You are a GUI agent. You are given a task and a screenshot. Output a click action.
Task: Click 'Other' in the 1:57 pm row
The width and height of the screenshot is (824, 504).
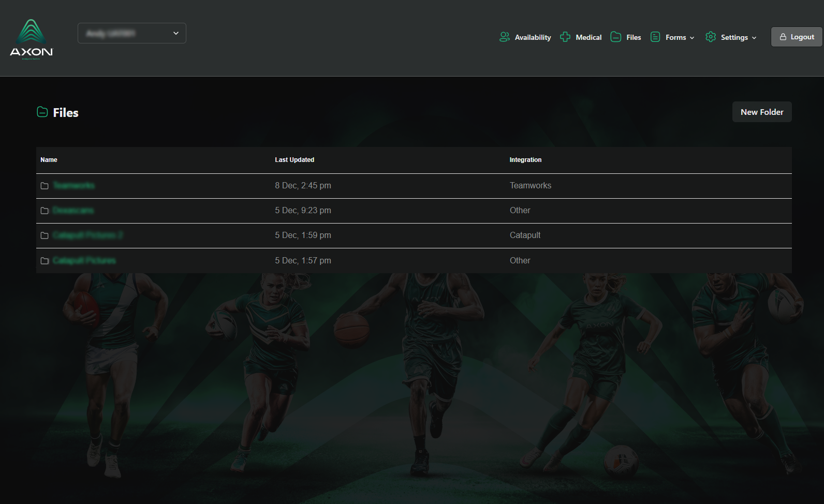[x=520, y=260]
